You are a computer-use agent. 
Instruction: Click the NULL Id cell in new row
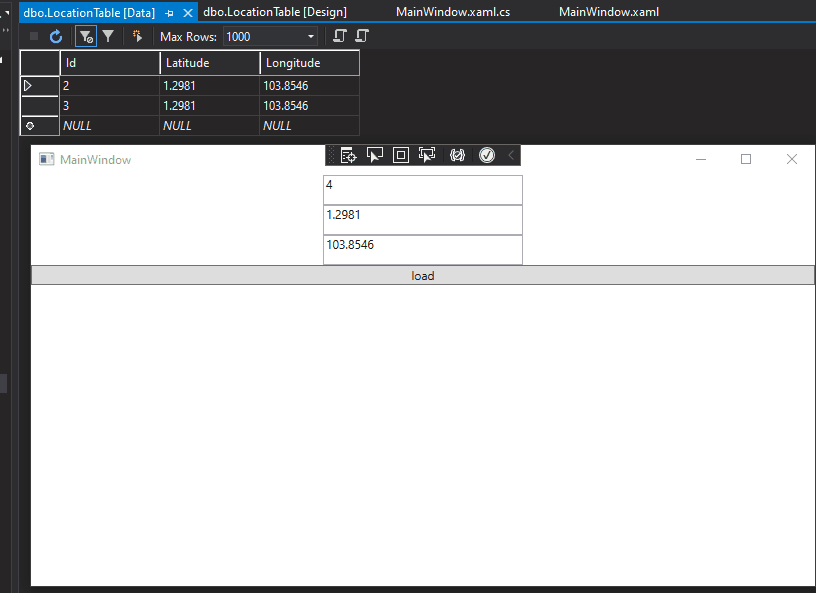pyautogui.click(x=110, y=126)
